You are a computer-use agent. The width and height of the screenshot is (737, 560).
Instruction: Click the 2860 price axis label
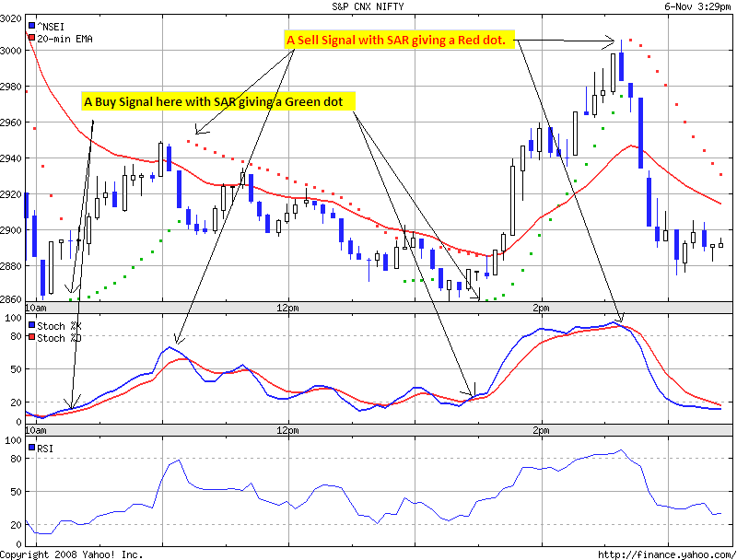pyautogui.click(x=11, y=299)
